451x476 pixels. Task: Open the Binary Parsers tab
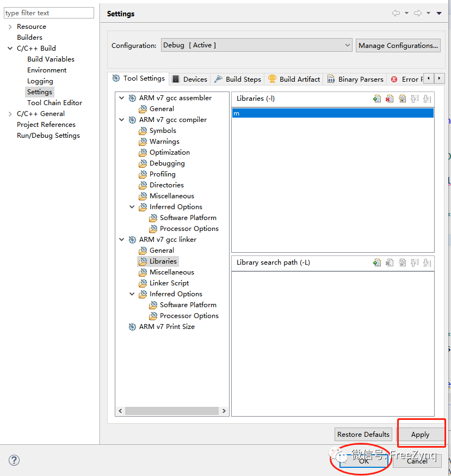coord(355,79)
